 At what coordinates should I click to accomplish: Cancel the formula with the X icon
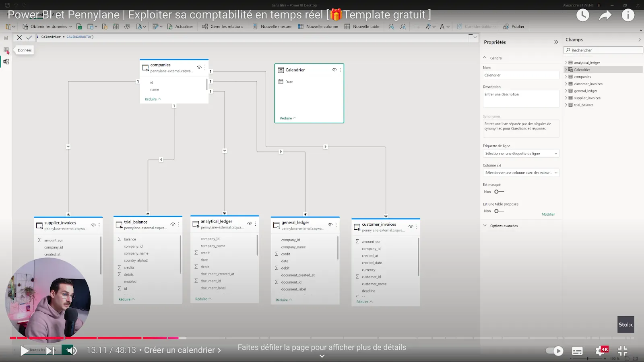coord(19,37)
